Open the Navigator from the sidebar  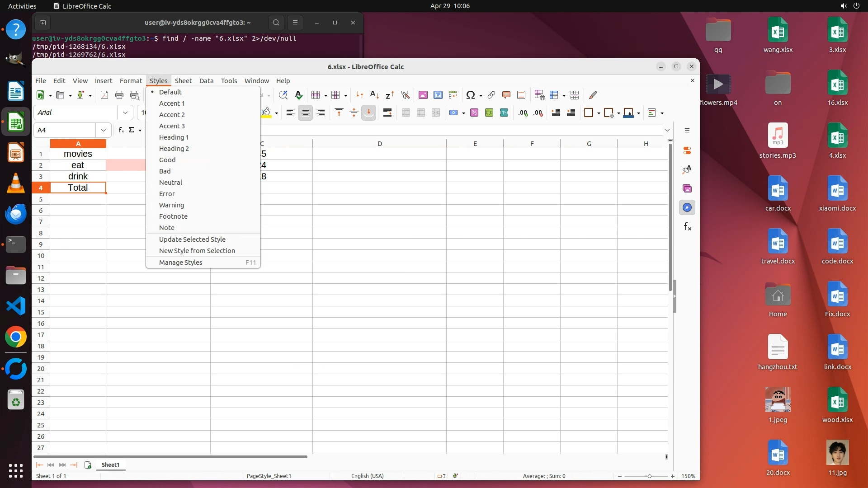click(x=687, y=208)
